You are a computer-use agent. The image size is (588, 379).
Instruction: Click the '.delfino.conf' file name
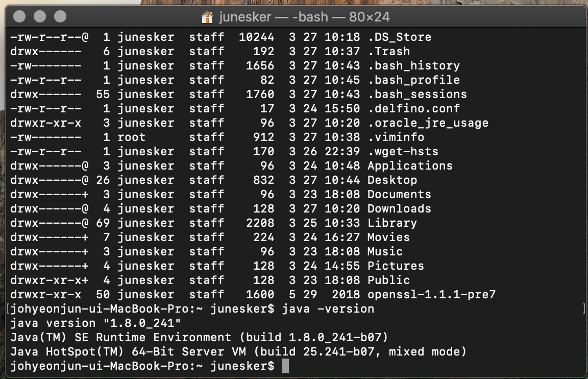click(x=413, y=108)
